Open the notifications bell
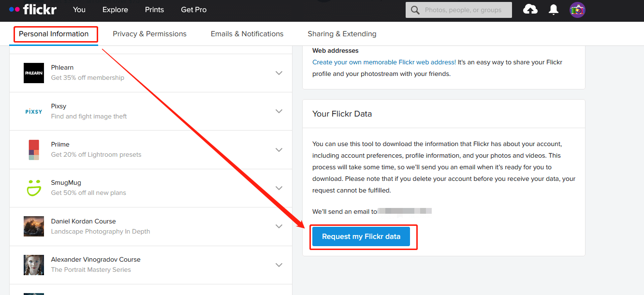Image resolution: width=644 pixels, height=295 pixels. coord(554,10)
